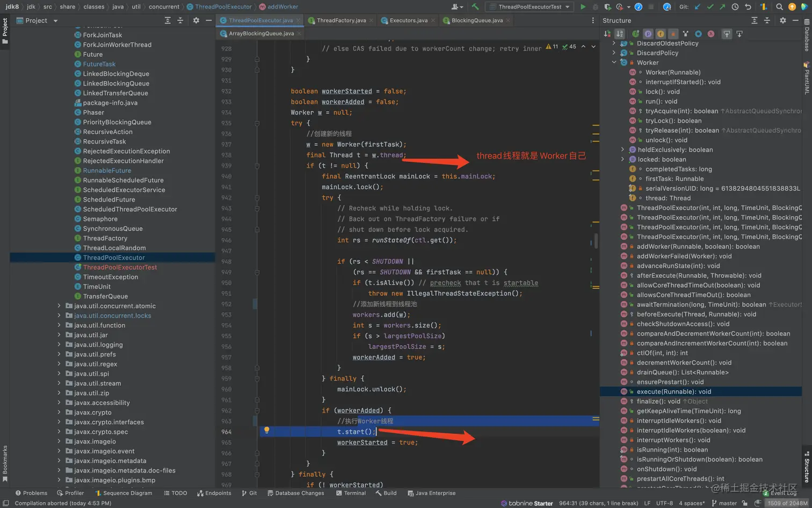This screenshot has height=508, width=812.
Task: Click the addWorker breadcrumb
Action: click(279, 6)
